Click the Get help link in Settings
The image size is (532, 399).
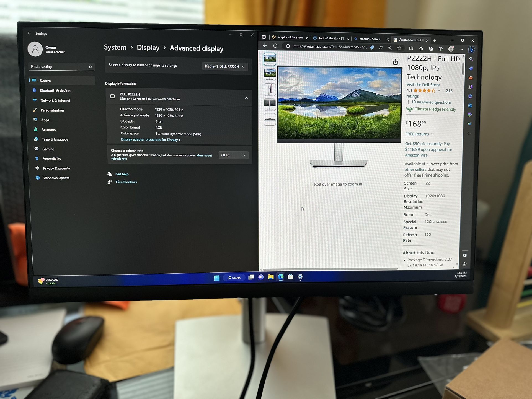(x=122, y=173)
